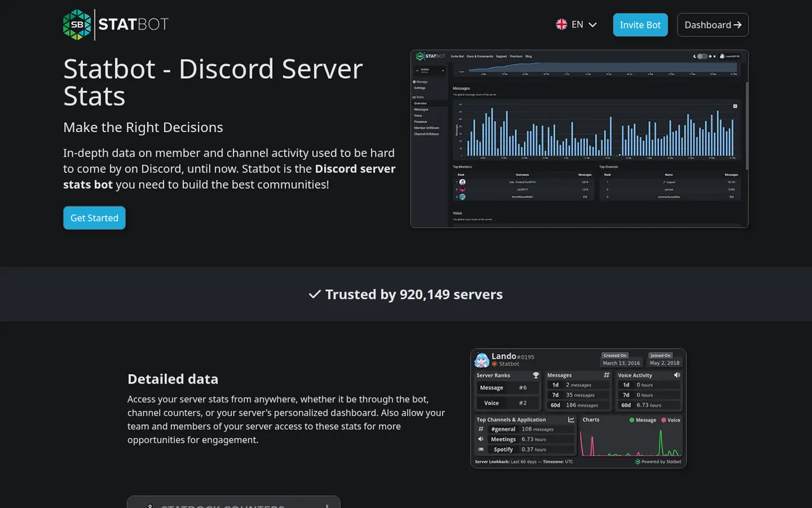This screenshot has width=812, height=508.
Task: Click the green Message legend dot in Charts
Action: coord(632,420)
